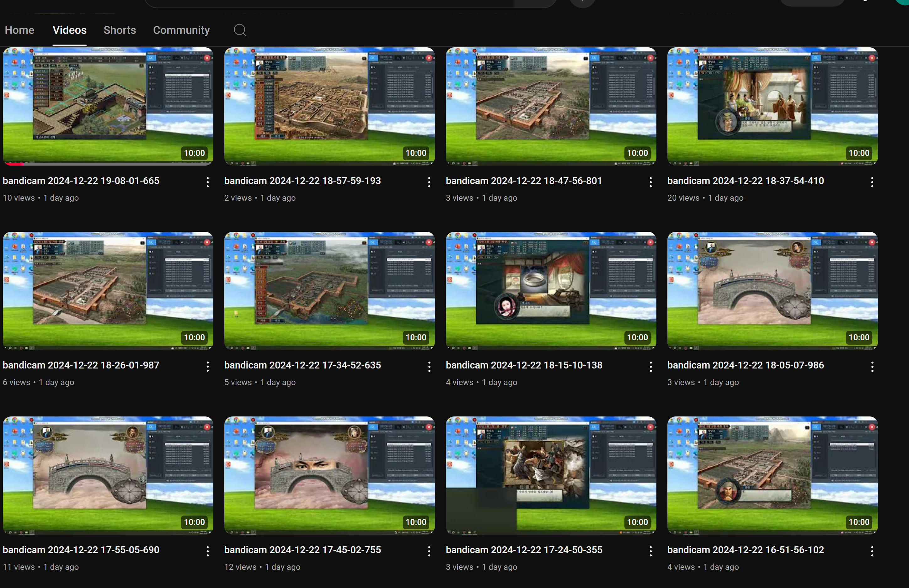The width and height of the screenshot is (909, 588).
Task: Open title link bandicam 2024-12-22 18-26-01-987
Action: pos(81,365)
